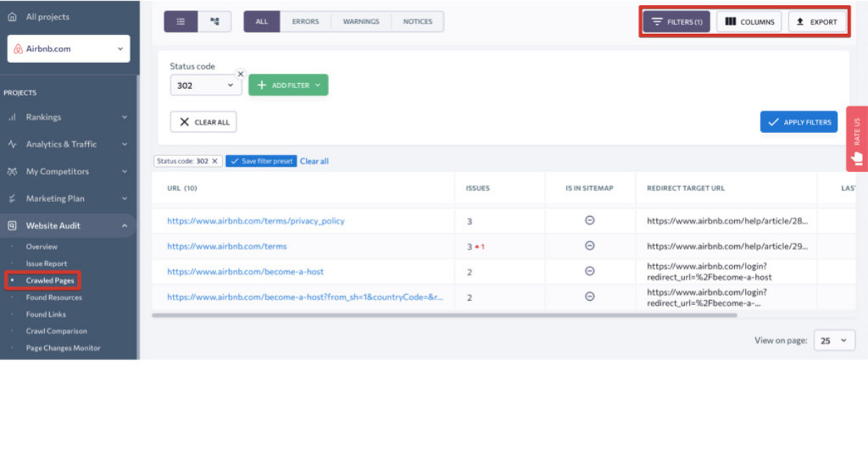Image resolution: width=868 pixels, height=454 pixels.
Task: Sort by the Issues column header
Action: click(x=477, y=188)
